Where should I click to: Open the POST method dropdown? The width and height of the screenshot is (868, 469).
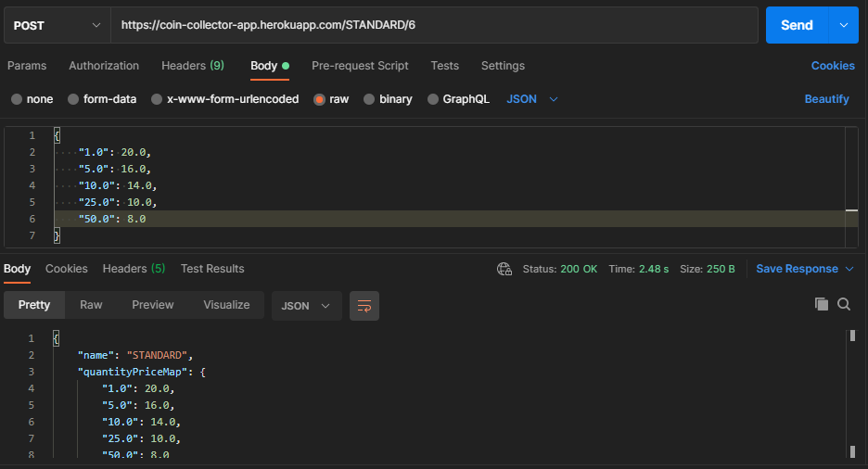tap(57, 25)
